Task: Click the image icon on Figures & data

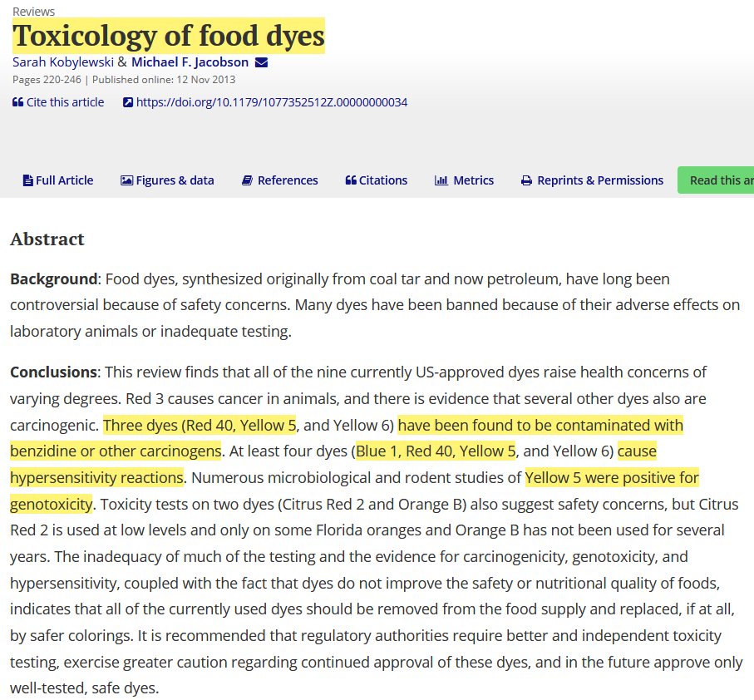Action: (x=126, y=180)
